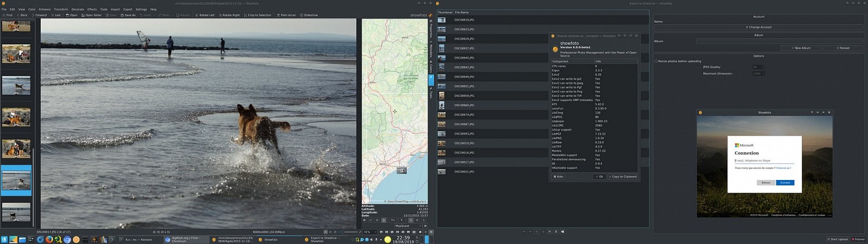Image resolution: width=868 pixels, height=244 pixels.
Task: Open the Decorate menu
Action: pyautogui.click(x=78, y=9)
